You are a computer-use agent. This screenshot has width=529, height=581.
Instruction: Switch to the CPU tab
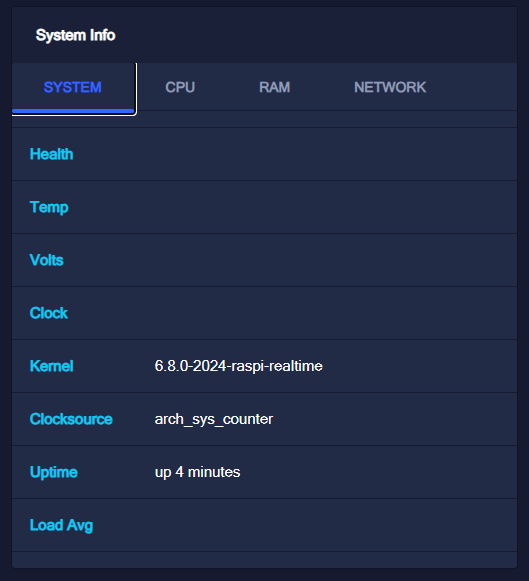click(x=180, y=87)
